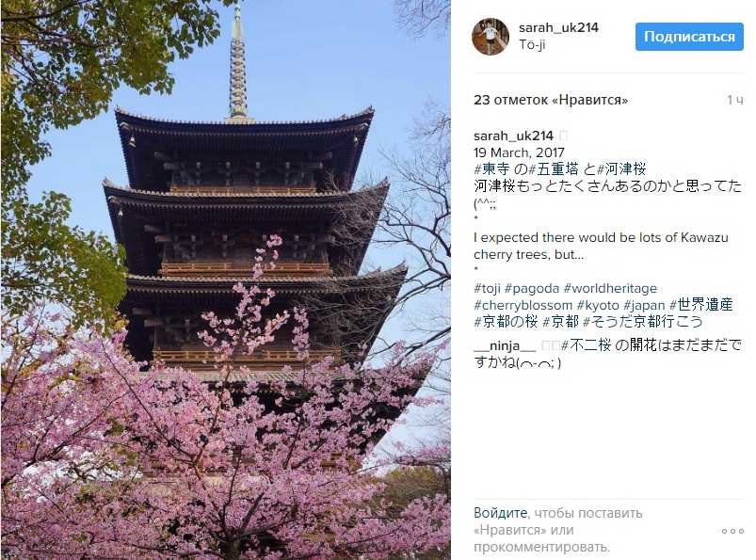Open sarah_uk214 profile avatar picture
The width and height of the screenshot is (756, 560).
[491, 37]
